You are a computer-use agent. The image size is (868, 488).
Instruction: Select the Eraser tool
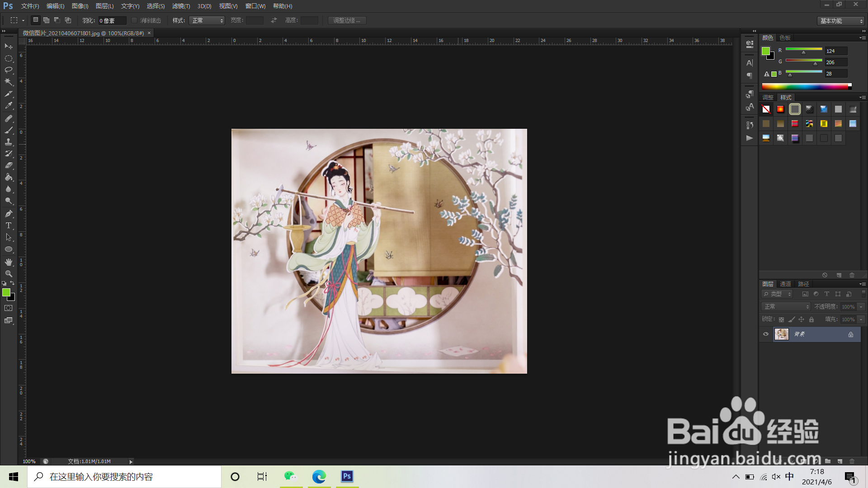click(x=9, y=165)
